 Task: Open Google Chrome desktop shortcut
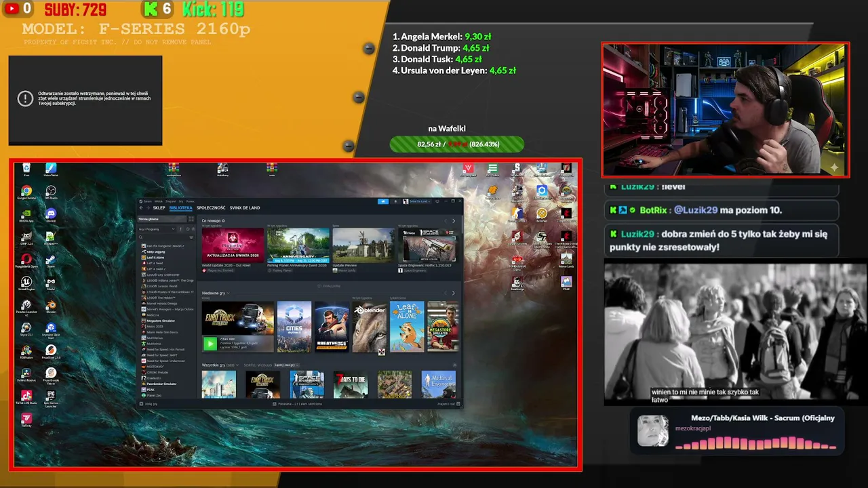pyautogui.click(x=26, y=192)
